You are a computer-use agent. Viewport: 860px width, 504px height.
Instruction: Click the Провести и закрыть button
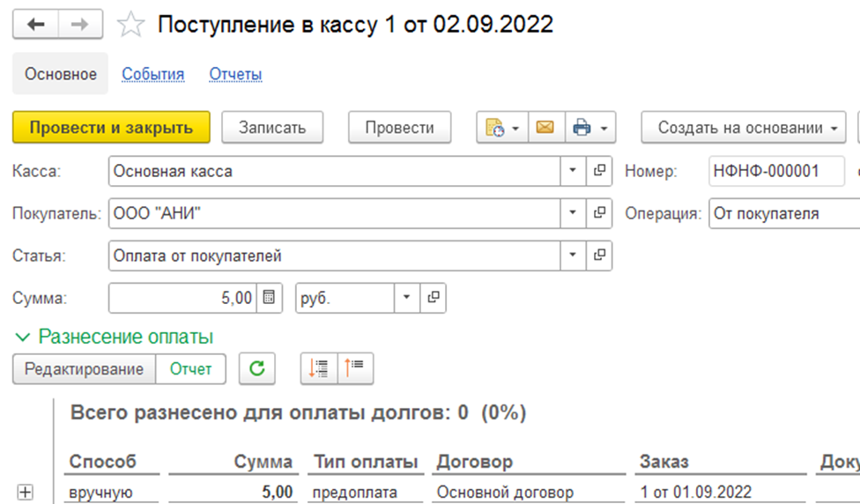tap(111, 127)
